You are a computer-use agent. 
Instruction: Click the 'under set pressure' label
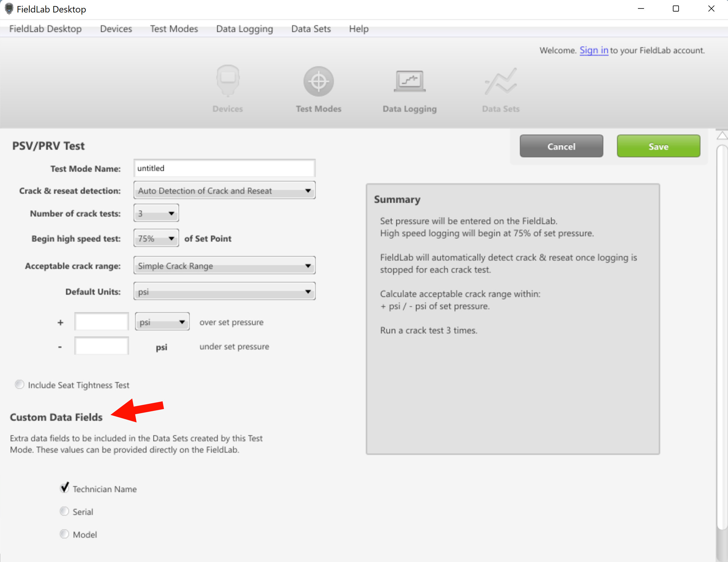click(x=234, y=346)
